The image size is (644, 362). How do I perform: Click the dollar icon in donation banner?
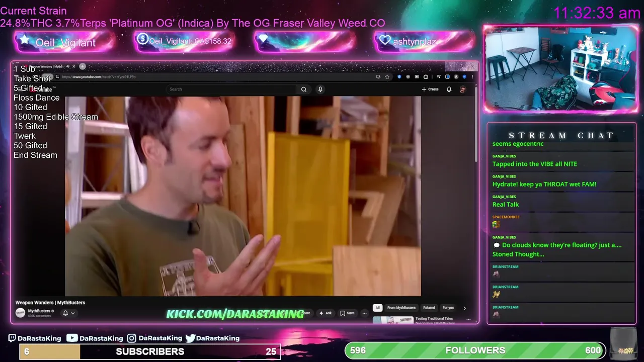pyautogui.click(x=142, y=39)
